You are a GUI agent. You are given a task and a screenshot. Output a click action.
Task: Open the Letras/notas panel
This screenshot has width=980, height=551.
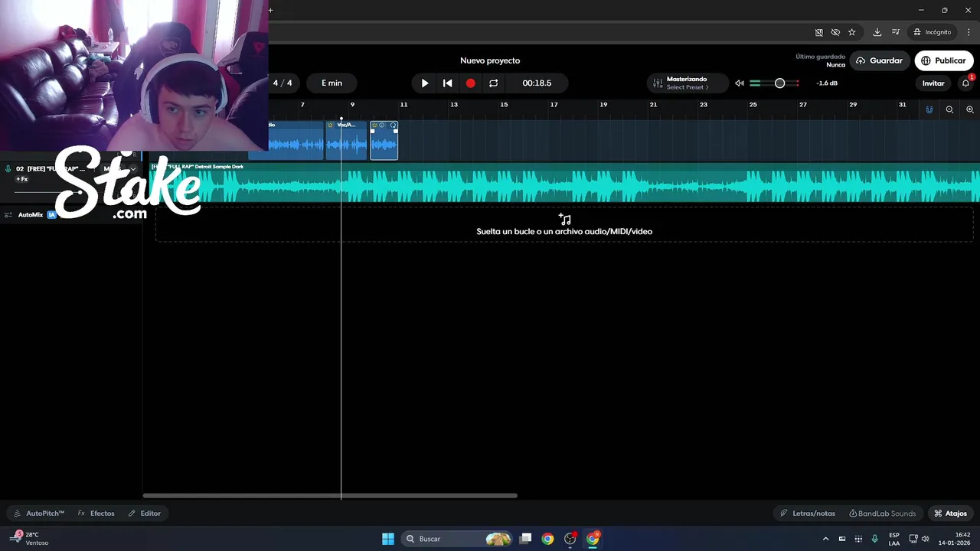808,514
